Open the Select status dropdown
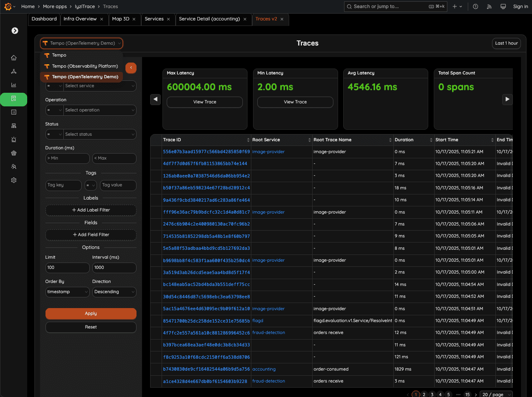This screenshot has height=397, width=532. click(x=100, y=134)
